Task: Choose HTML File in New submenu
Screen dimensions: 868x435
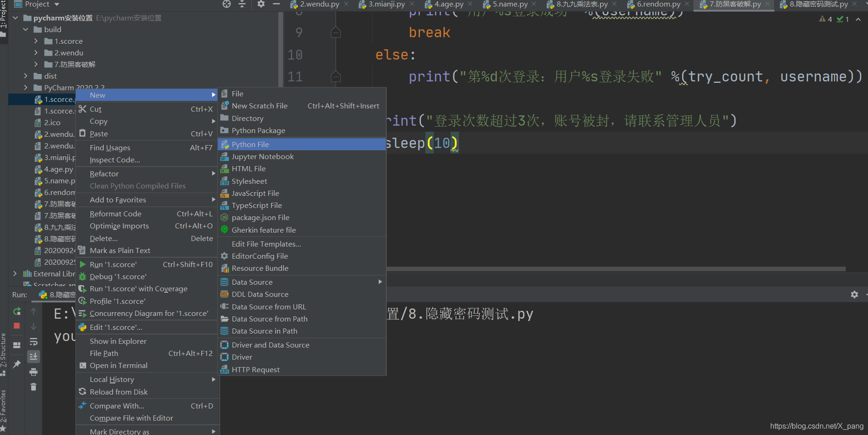Action: [x=302, y=168]
